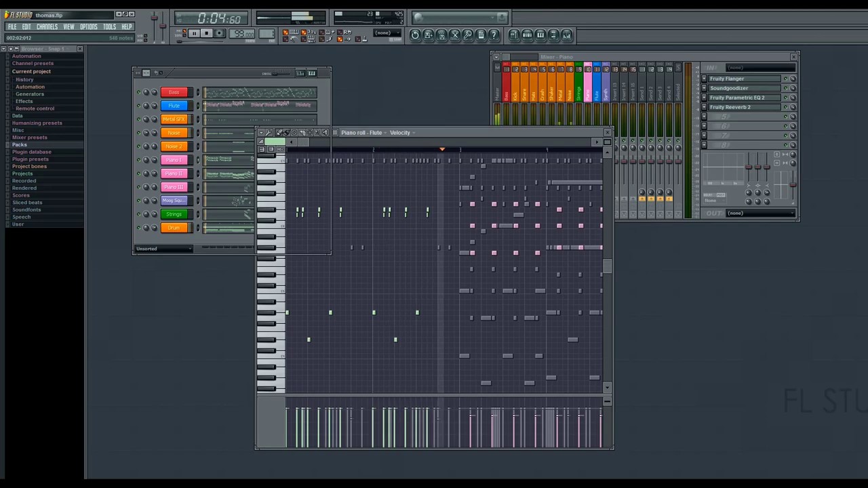This screenshot has width=868, height=488.
Task: Select the piano roll playback speaker tool
Action: [324, 133]
